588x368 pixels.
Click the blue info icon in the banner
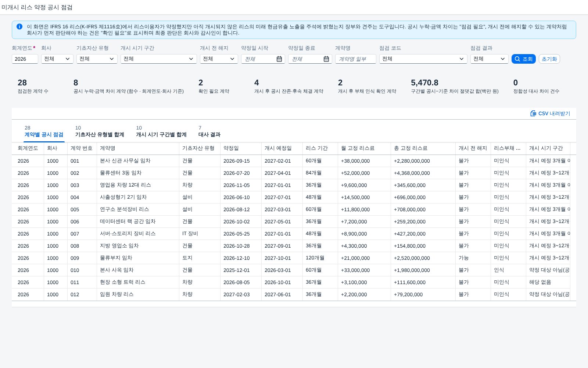point(19,26)
